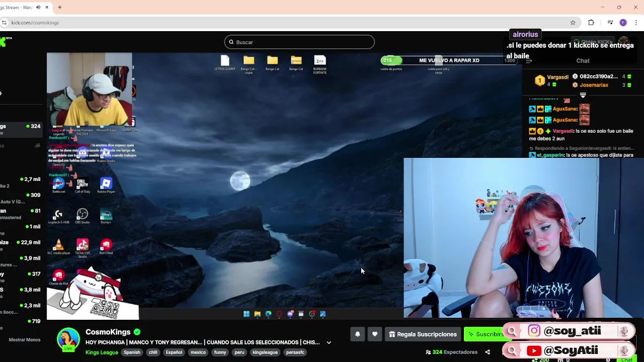Open the Kings League category link

(102, 352)
